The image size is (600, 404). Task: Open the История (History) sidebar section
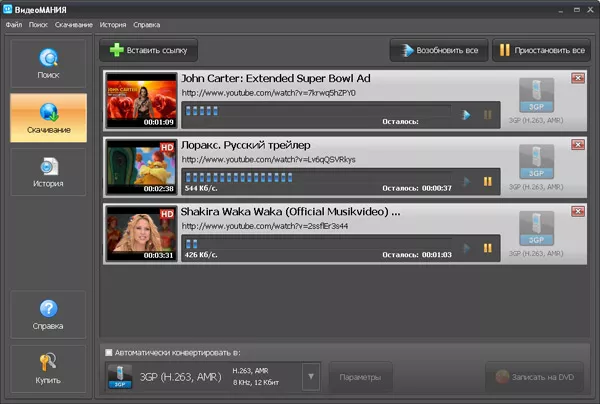48,172
